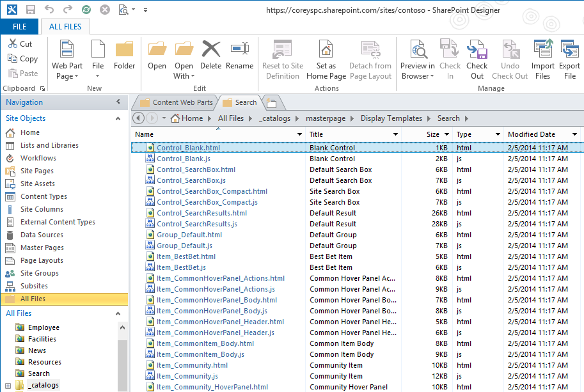Click the Save icon in quick access toolbar

pyautogui.click(x=31, y=10)
